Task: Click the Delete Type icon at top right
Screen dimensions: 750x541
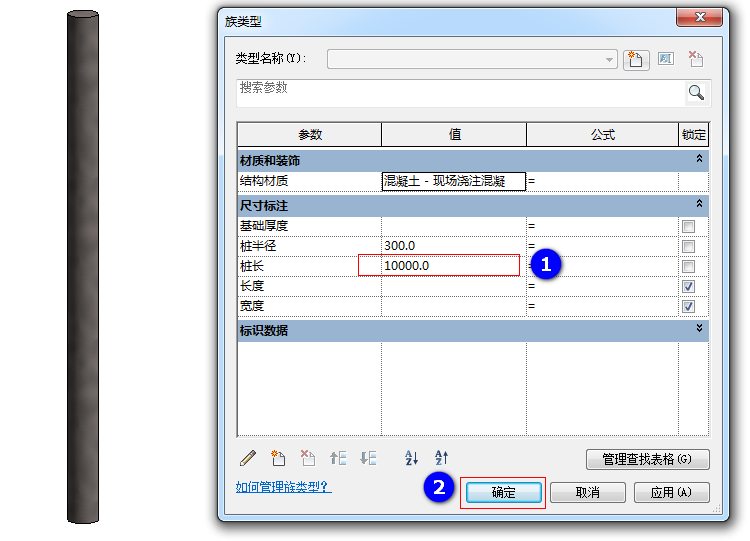Action: coord(695,59)
